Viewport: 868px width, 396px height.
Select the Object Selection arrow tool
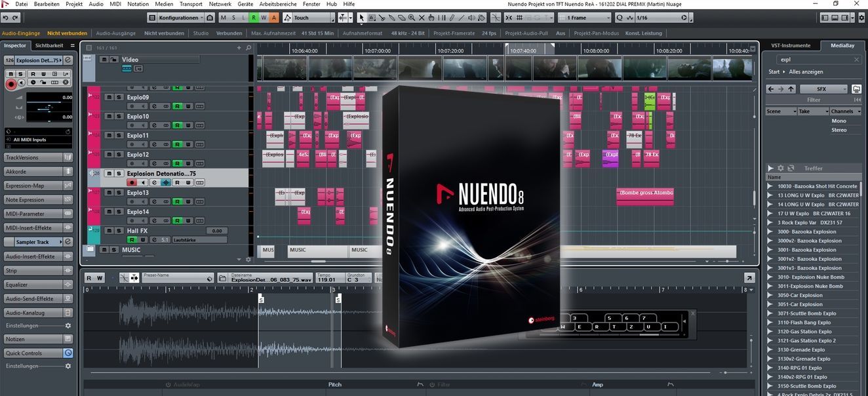point(361,18)
